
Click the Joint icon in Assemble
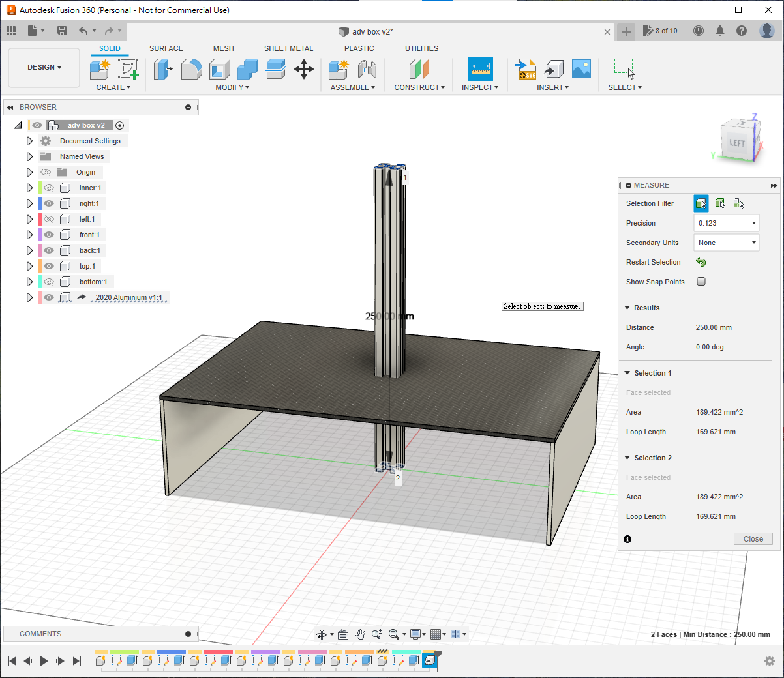pos(367,68)
